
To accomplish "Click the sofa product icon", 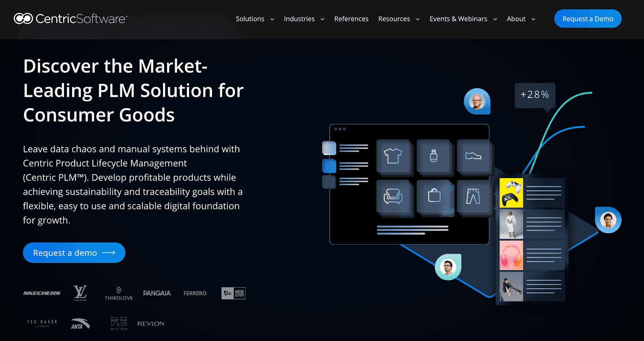I will click(x=393, y=196).
